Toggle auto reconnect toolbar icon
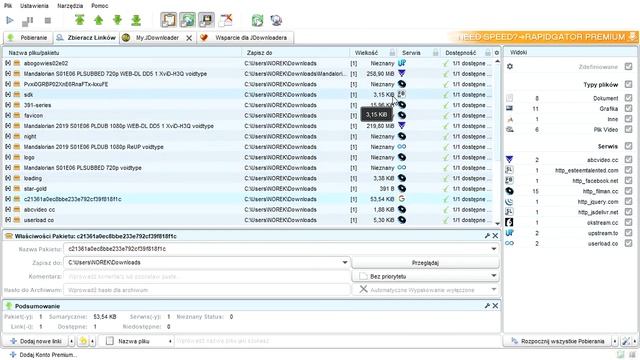This screenshot has width=640, height=360. coord(187,20)
